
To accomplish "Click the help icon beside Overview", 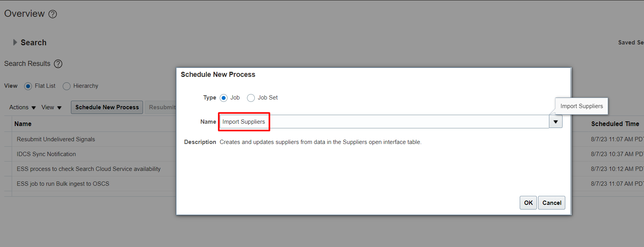I will [x=52, y=14].
